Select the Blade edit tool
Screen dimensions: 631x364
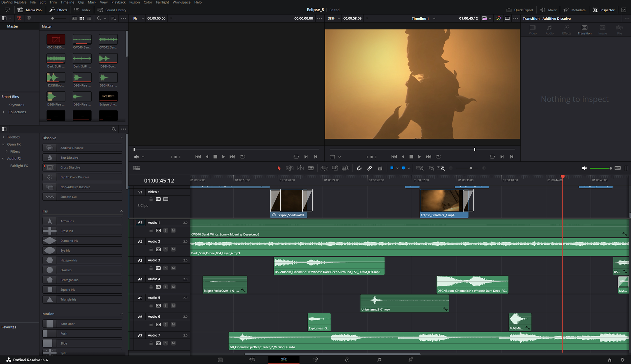tap(311, 168)
